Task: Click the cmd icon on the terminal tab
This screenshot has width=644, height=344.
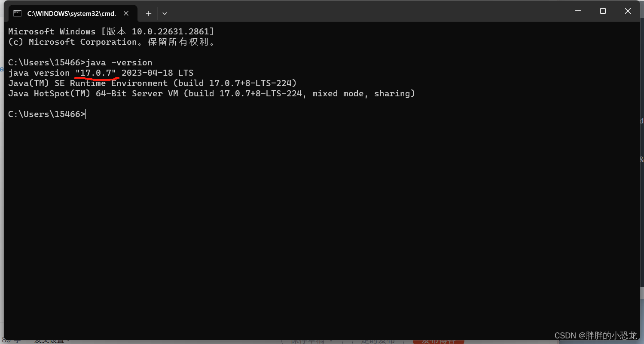Action: point(17,13)
